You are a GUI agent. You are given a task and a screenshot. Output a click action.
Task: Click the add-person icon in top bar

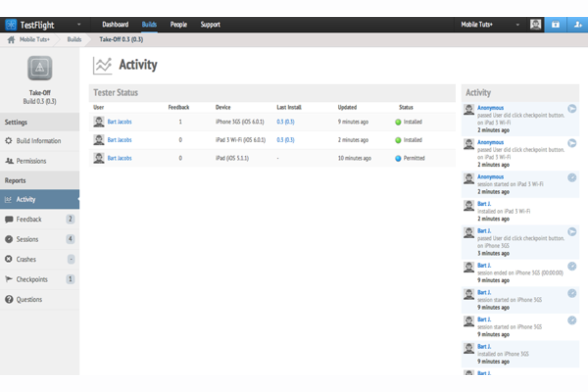576,24
